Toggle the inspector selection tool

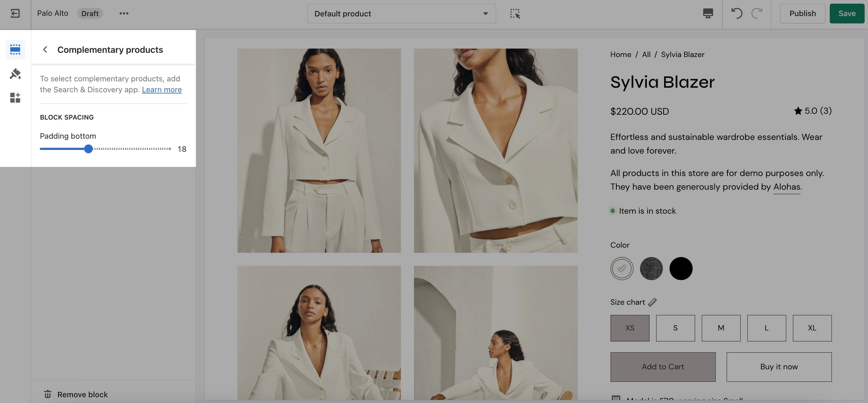(515, 14)
